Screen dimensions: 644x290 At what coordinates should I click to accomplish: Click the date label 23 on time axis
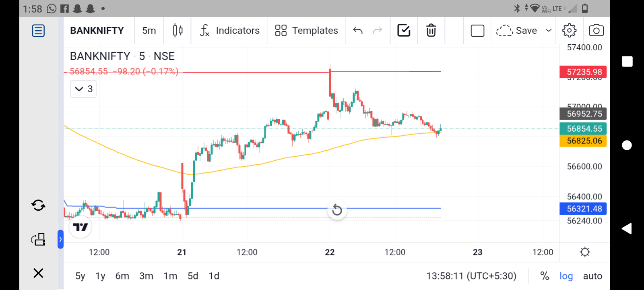(x=477, y=252)
